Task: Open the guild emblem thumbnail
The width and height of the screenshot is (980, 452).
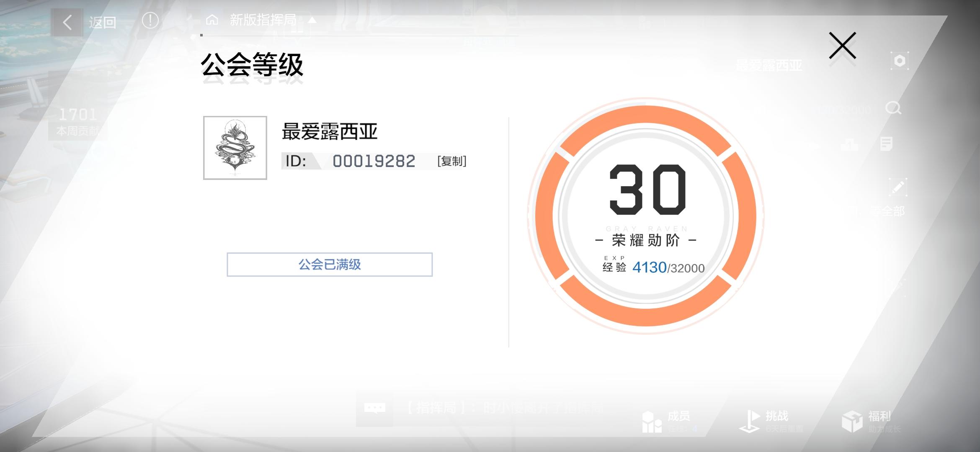Action: click(235, 148)
